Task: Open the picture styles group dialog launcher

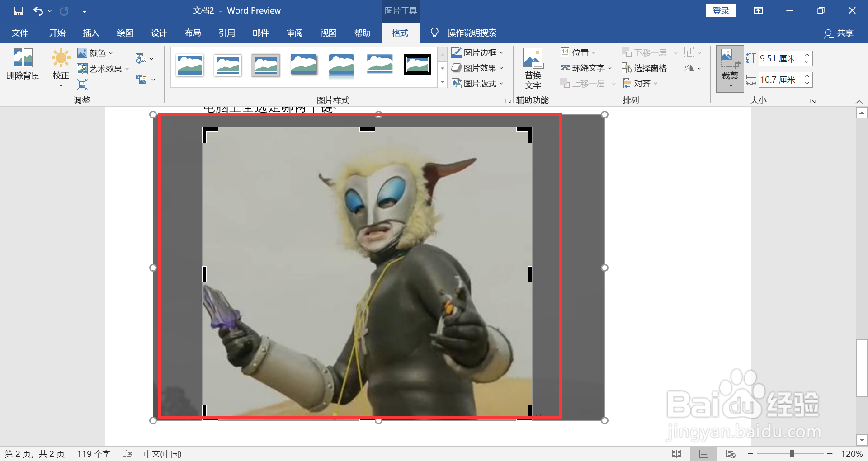Action: coord(508,101)
